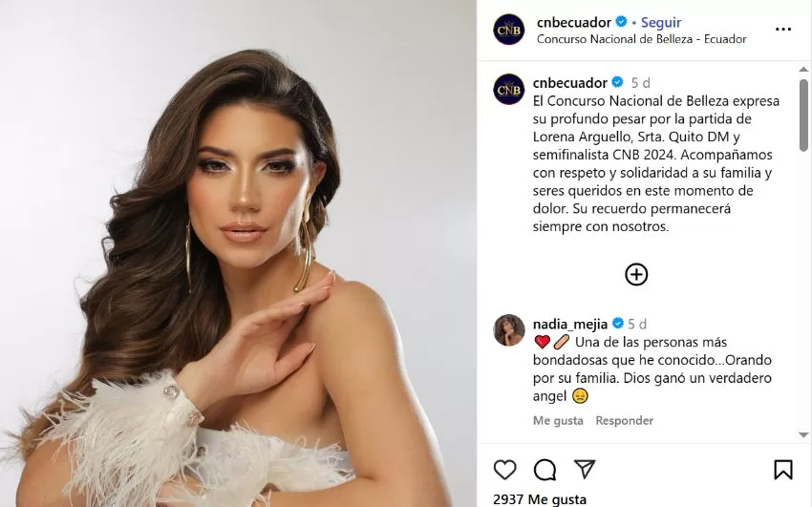The height and width of the screenshot is (507, 812).
Task: Save the post with the bookmark icon
Action: [x=783, y=470]
